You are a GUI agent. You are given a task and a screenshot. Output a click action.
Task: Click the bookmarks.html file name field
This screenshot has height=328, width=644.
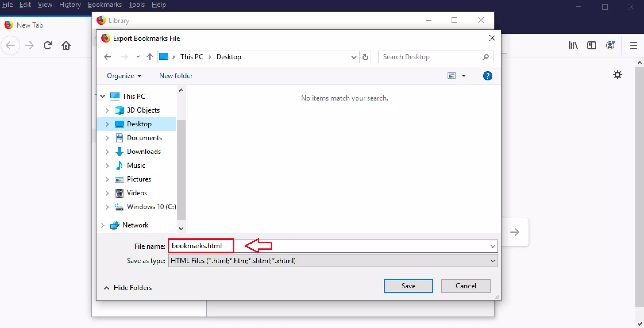point(201,246)
